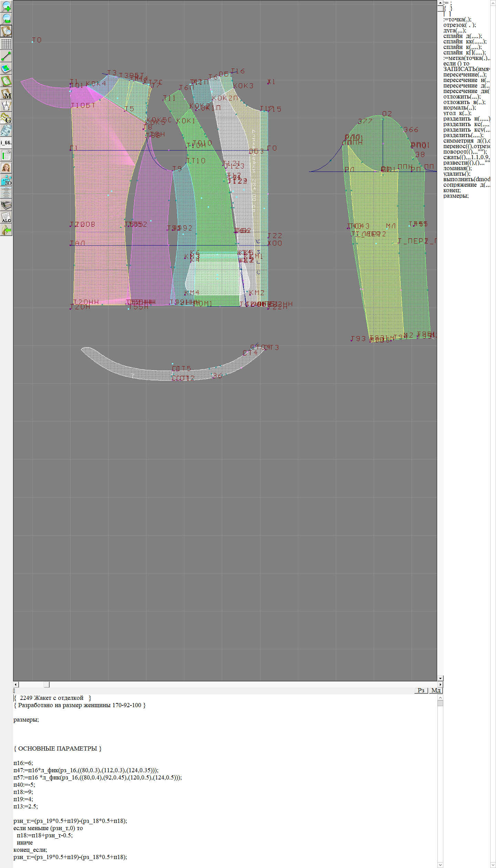Click the zoom in magnifier icon

point(6,6)
